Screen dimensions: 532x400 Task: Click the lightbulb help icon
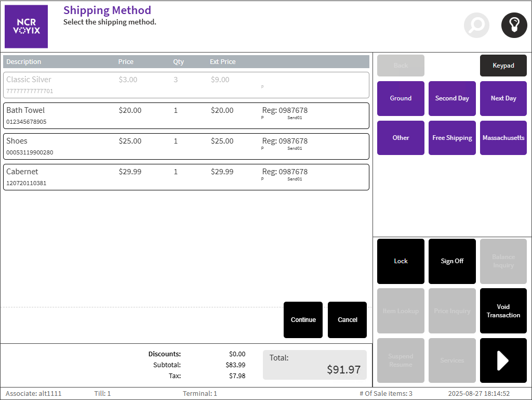point(514,25)
